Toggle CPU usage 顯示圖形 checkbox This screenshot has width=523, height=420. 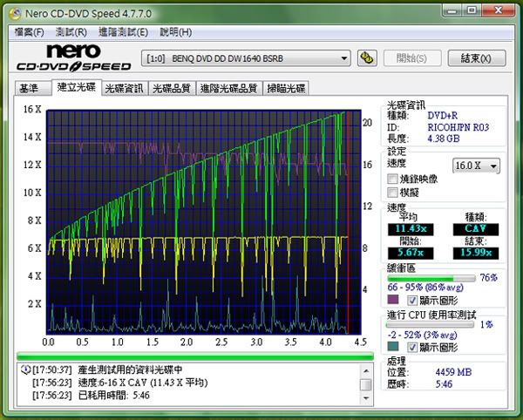pyautogui.click(x=411, y=348)
